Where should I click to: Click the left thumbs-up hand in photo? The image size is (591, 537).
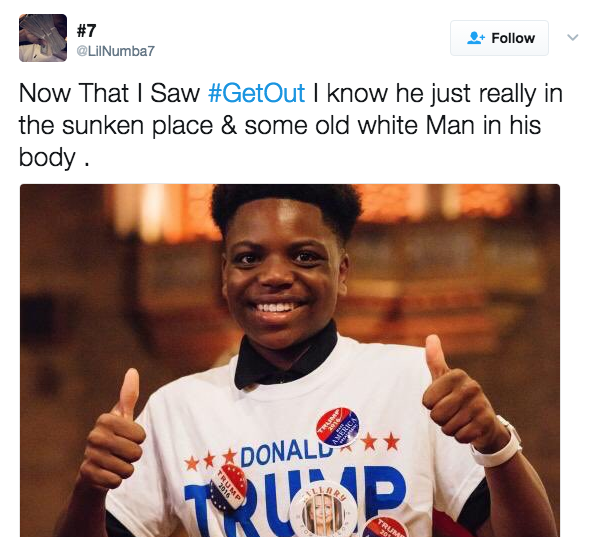115,431
